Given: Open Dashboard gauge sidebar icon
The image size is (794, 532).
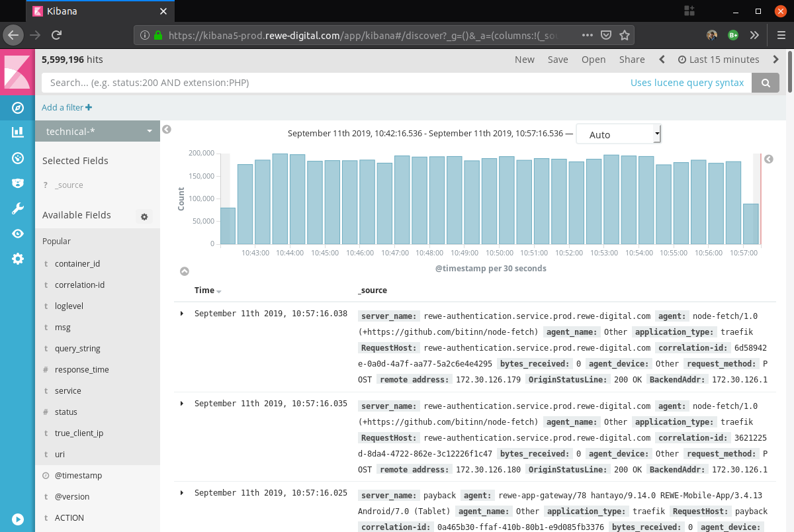Looking at the screenshot, I should pos(18,157).
